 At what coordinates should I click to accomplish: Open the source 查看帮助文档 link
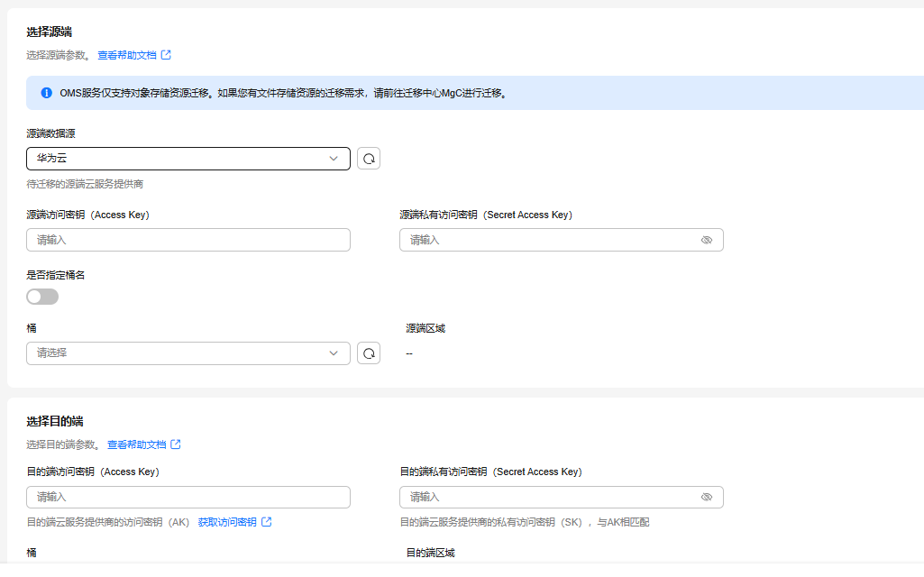tap(127, 55)
